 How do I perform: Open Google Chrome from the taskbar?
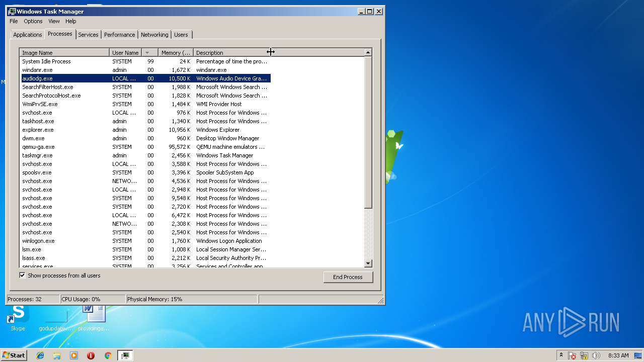pos(108,355)
